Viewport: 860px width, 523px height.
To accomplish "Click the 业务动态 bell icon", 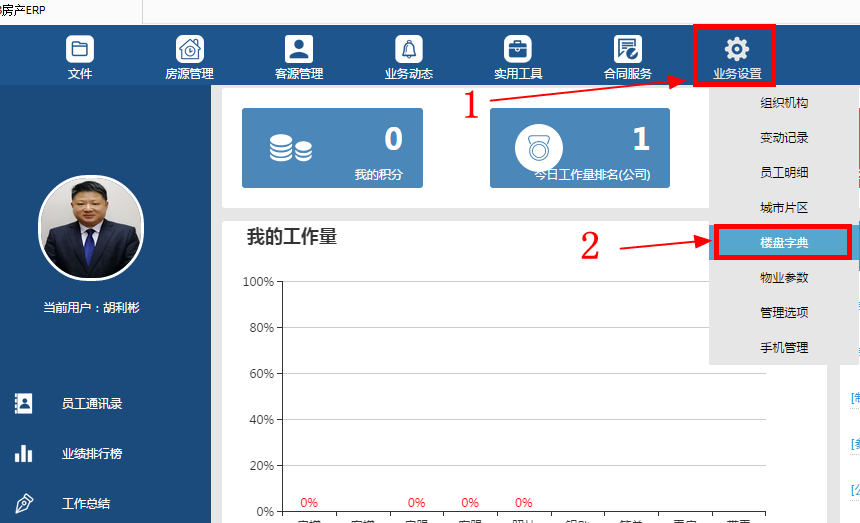I will coord(408,49).
